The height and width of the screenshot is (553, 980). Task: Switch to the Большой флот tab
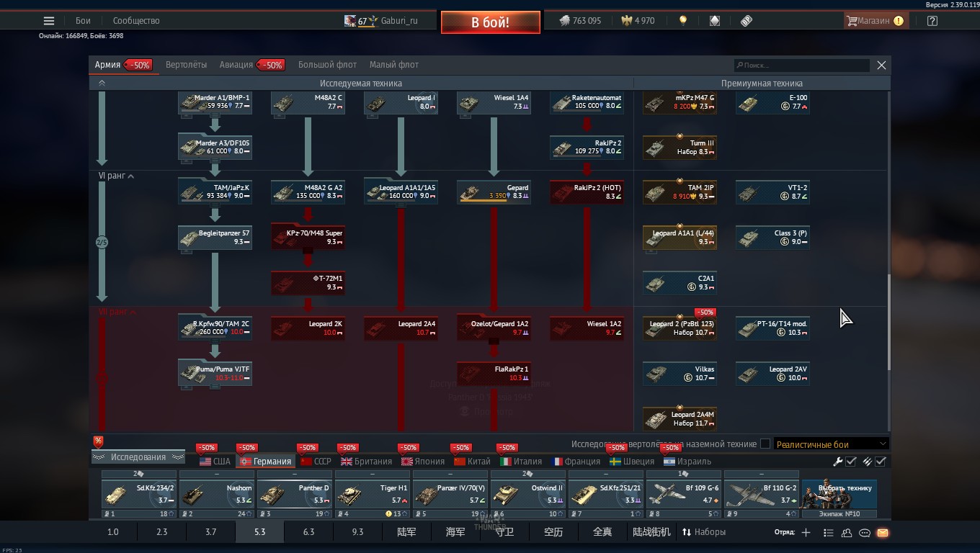(328, 65)
